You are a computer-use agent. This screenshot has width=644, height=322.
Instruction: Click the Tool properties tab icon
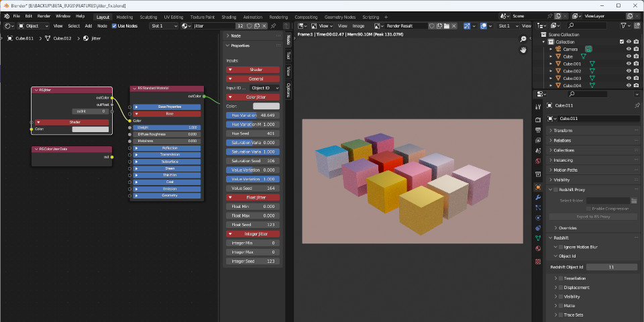pos(538,107)
